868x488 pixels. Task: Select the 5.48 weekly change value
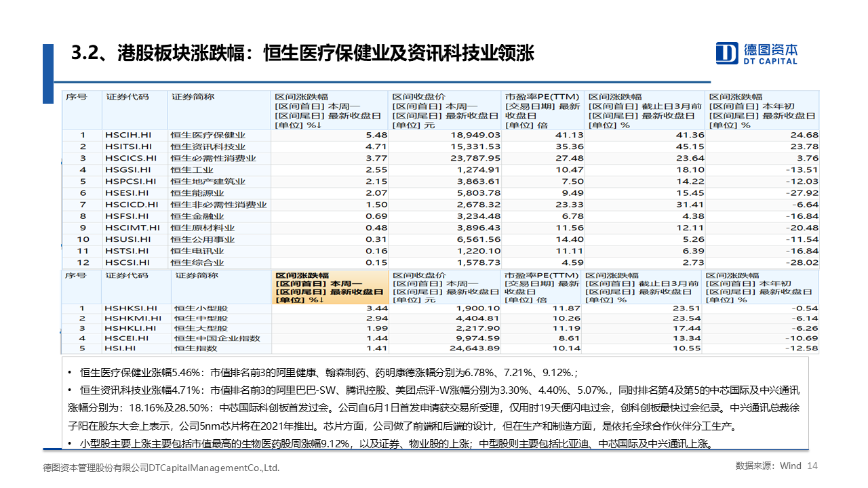pos(376,135)
